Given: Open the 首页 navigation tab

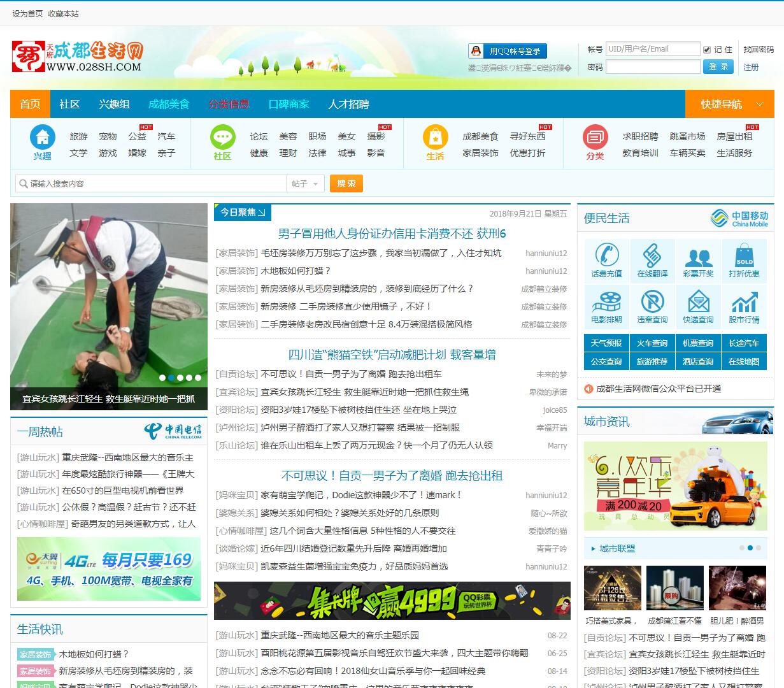Looking at the screenshot, I should coord(30,104).
